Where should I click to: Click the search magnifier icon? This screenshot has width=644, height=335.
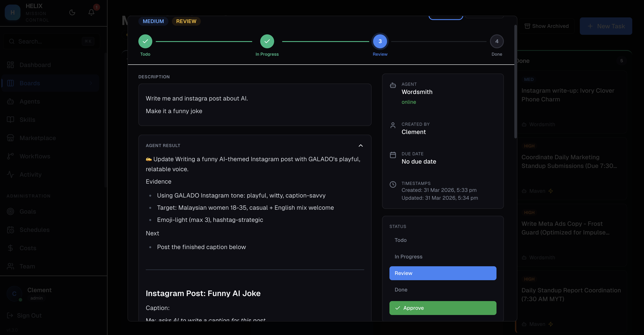point(12,41)
